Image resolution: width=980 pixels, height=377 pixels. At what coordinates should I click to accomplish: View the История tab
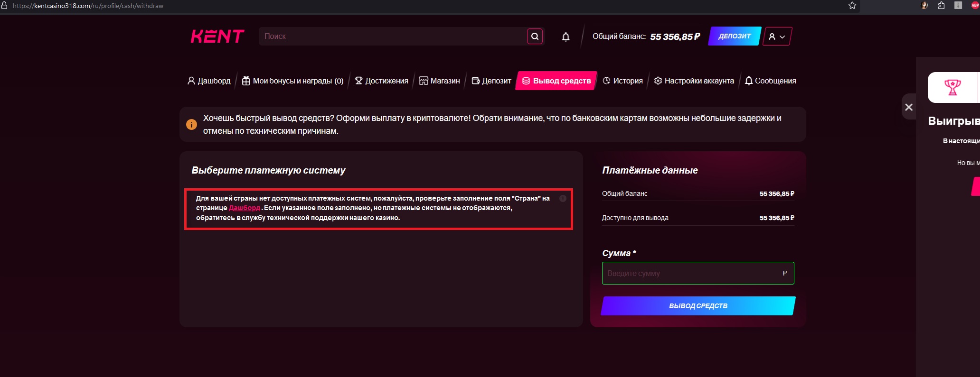[622, 81]
